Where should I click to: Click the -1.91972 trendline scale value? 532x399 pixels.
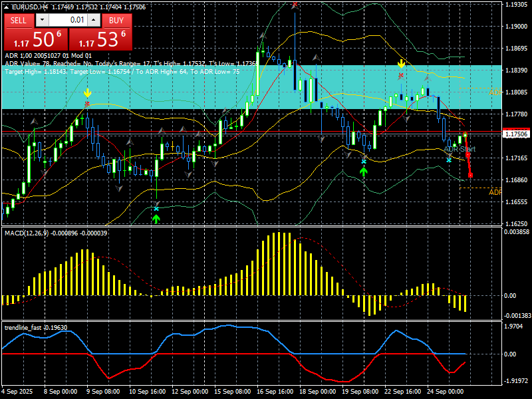click(516, 380)
